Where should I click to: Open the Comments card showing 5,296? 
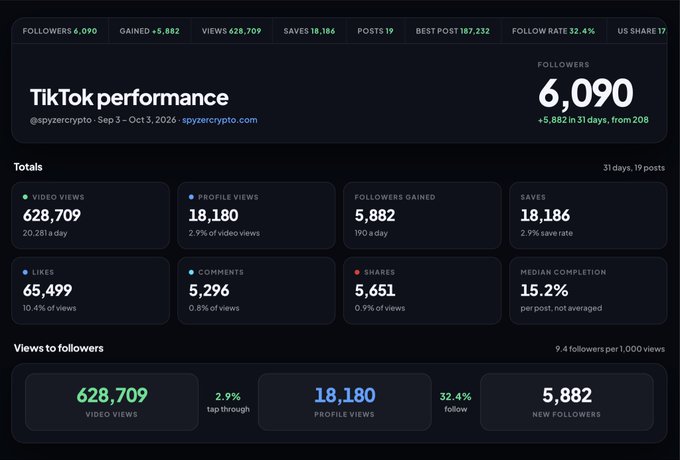click(x=256, y=291)
